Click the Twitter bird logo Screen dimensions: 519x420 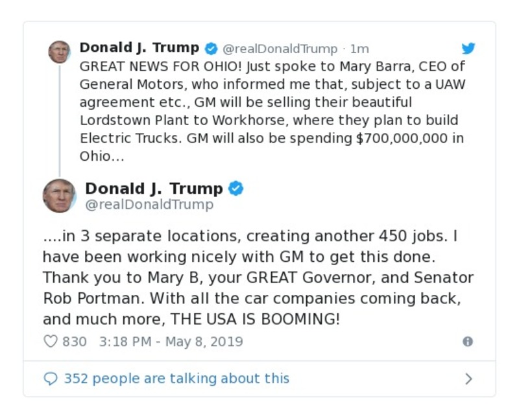[468, 48]
